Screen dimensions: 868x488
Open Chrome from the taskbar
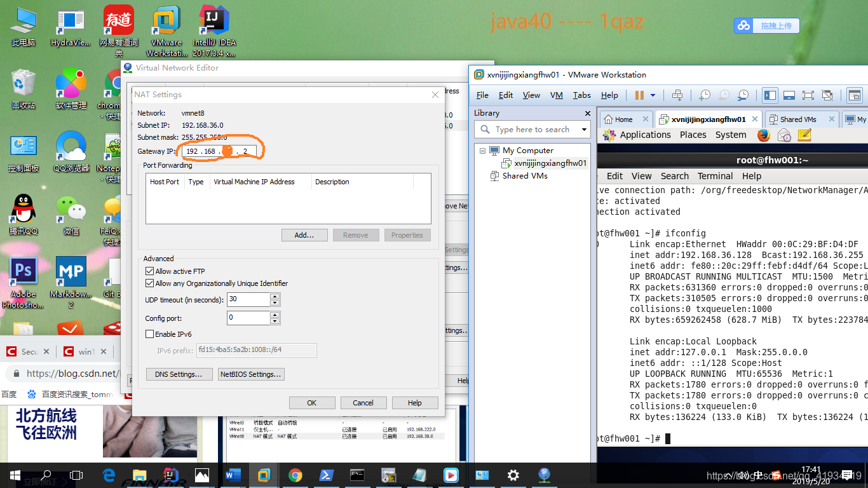pyautogui.click(x=295, y=475)
